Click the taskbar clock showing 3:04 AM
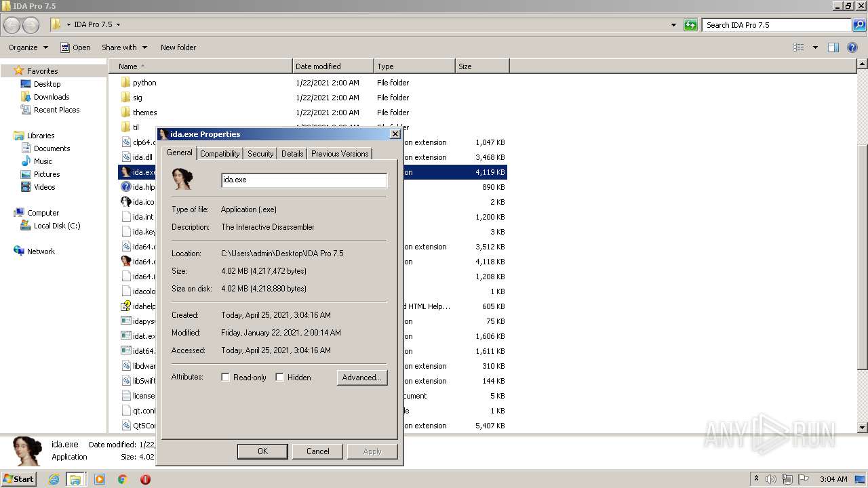This screenshot has height=488, width=868. [833, 479]
